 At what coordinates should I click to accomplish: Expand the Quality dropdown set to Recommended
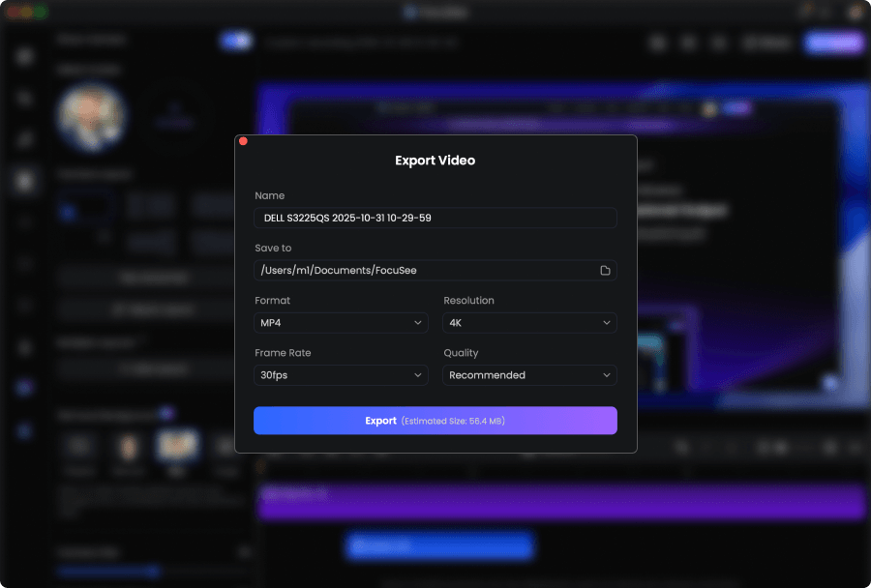529,375
